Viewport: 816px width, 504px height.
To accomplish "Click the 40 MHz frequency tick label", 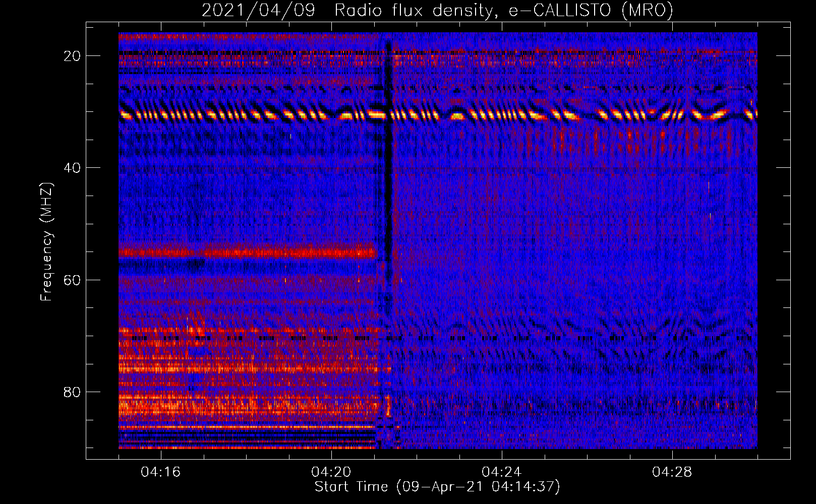I will pos(72,168).
